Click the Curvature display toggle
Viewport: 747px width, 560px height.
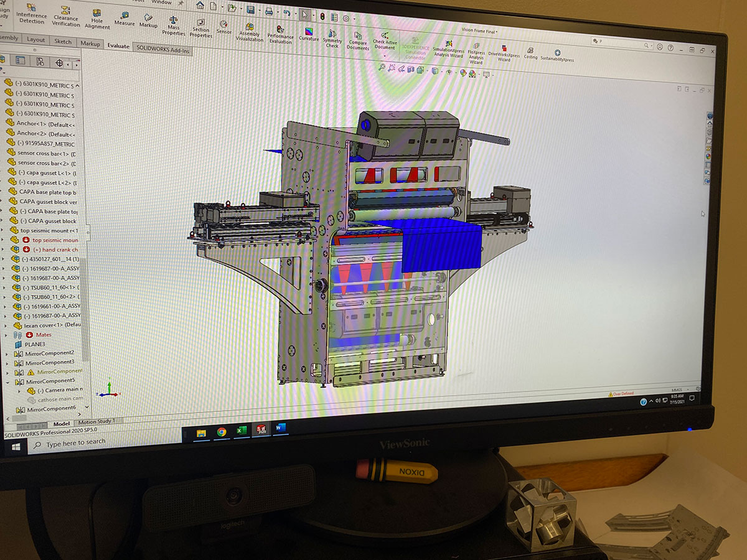(308, 33)
